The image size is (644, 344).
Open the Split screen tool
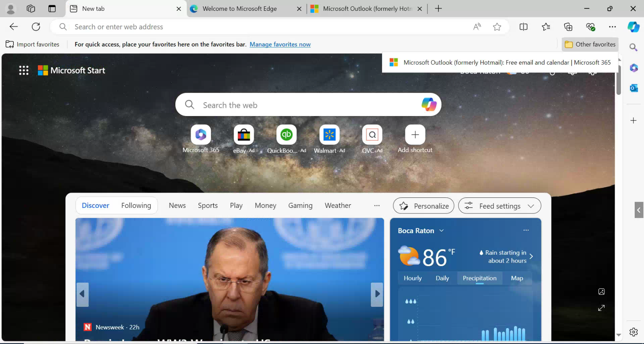coord(523,27)
